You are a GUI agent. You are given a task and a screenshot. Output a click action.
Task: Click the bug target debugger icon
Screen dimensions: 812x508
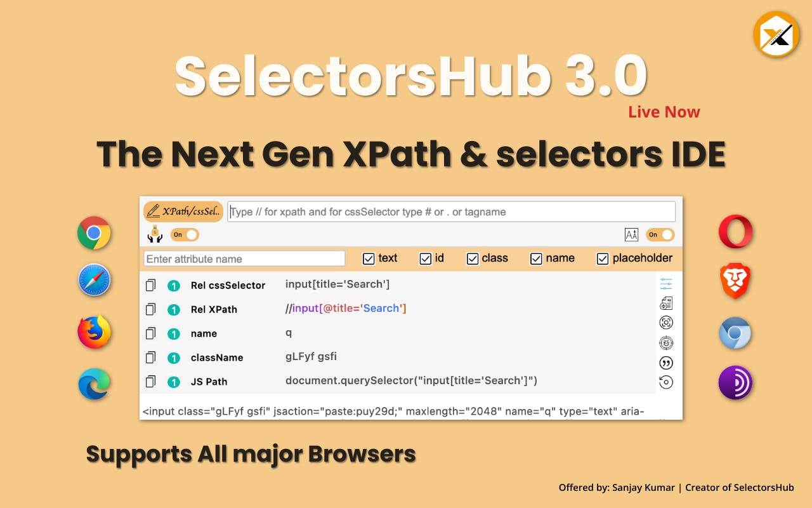click(666, 343)
